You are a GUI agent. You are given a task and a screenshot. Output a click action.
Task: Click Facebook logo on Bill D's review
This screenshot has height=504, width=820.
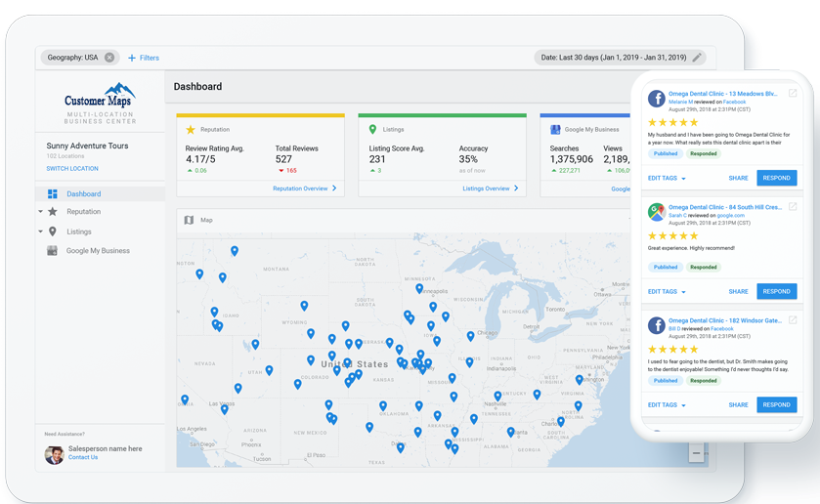click(x=656, y=325)
